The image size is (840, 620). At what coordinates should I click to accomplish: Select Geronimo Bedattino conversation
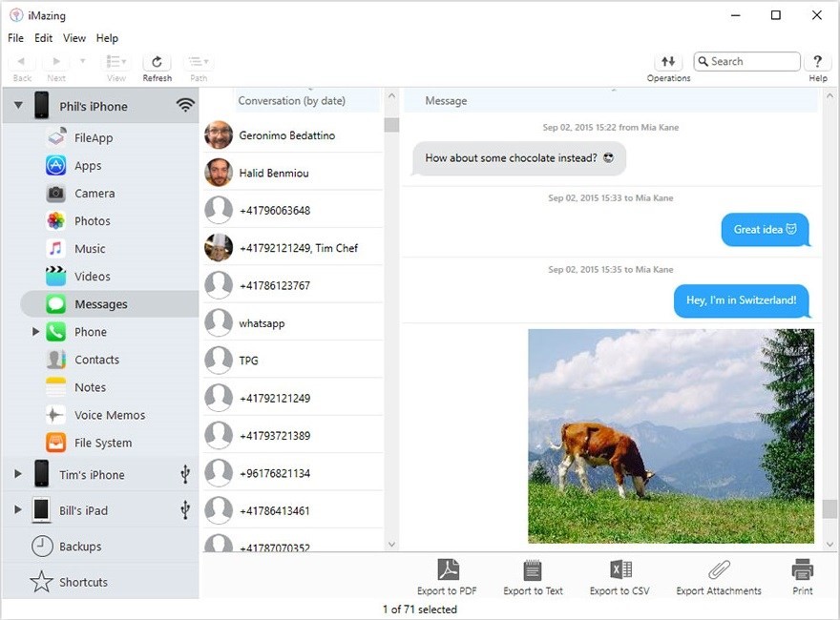[294, 135]
